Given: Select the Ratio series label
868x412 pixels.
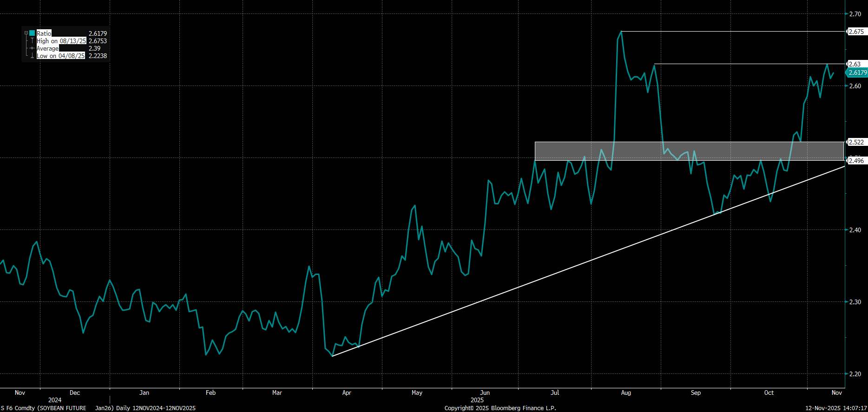Looking at the screenshot, I should click(44, 33).
